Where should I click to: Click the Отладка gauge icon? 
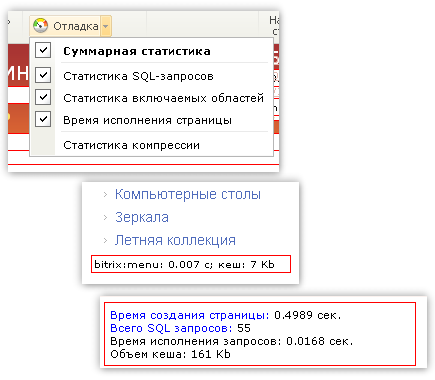(40, 26)
